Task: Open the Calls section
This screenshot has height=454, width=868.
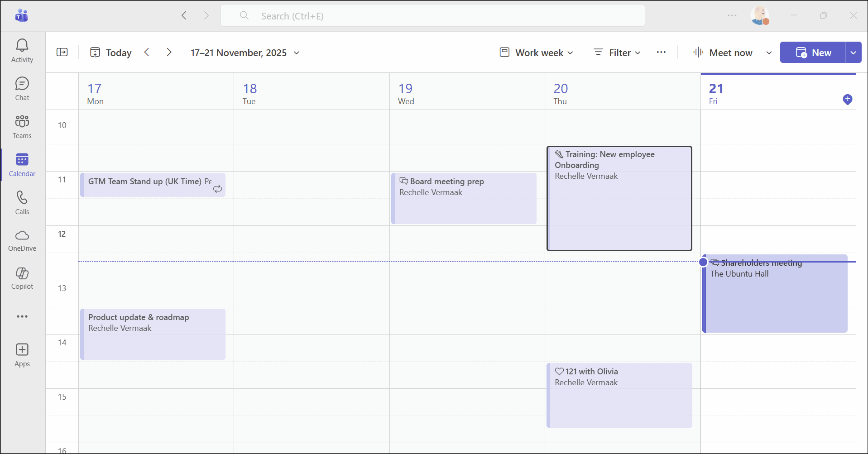Action: click(x=22, y=202)
